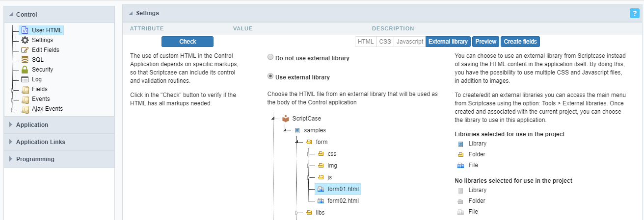
Task: Click the blue help question mark icon
Action: [634, 13]
